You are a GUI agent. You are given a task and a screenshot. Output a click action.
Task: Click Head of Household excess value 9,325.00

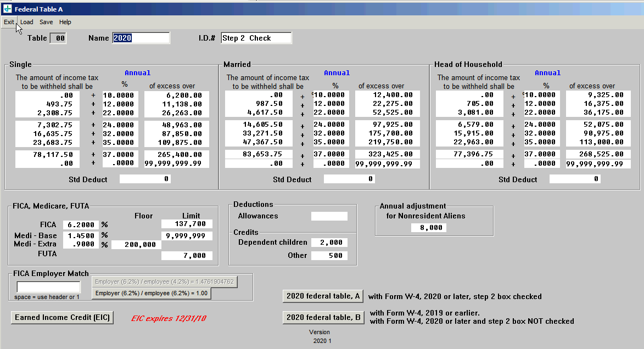pyautogui.click(x=598, y=95)
